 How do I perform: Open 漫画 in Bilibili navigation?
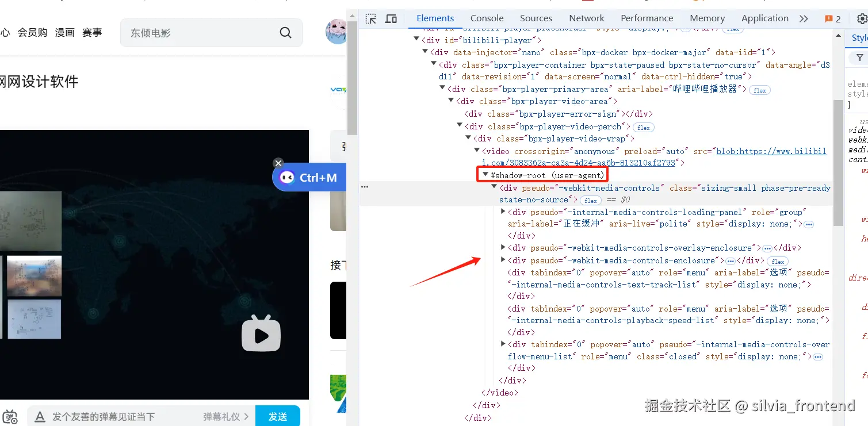pos(65,33)
